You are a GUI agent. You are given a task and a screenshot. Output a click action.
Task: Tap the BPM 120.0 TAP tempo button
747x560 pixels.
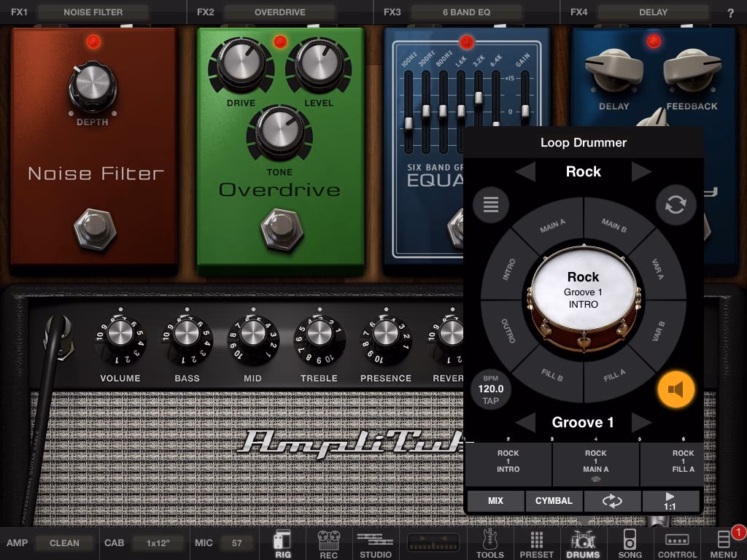[x=491, y=389]
